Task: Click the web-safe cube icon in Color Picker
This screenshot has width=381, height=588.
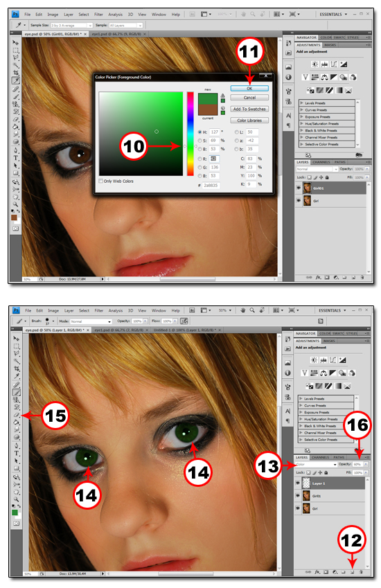Action: coord(223,108)
